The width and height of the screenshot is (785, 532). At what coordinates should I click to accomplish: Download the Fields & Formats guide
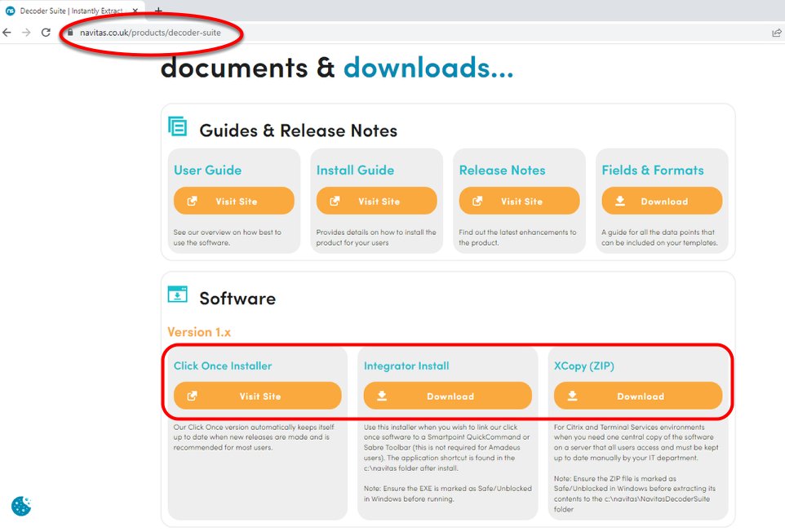(662, 201)
